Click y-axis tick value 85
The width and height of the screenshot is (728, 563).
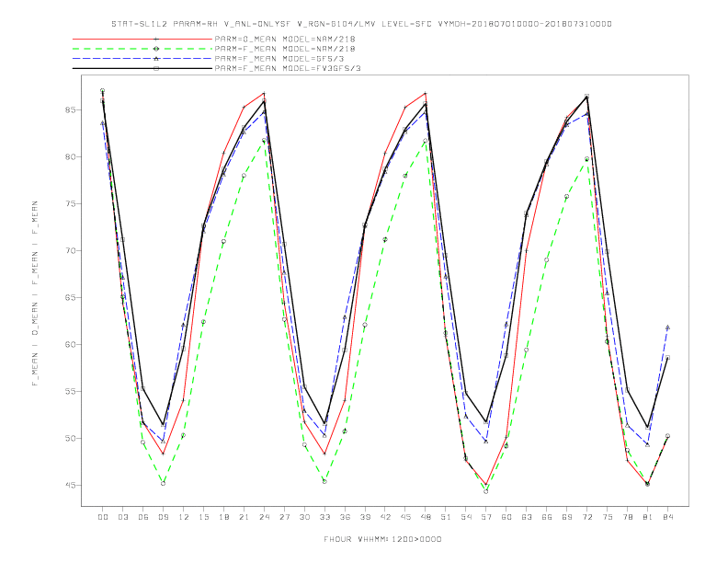pos(71,110)
